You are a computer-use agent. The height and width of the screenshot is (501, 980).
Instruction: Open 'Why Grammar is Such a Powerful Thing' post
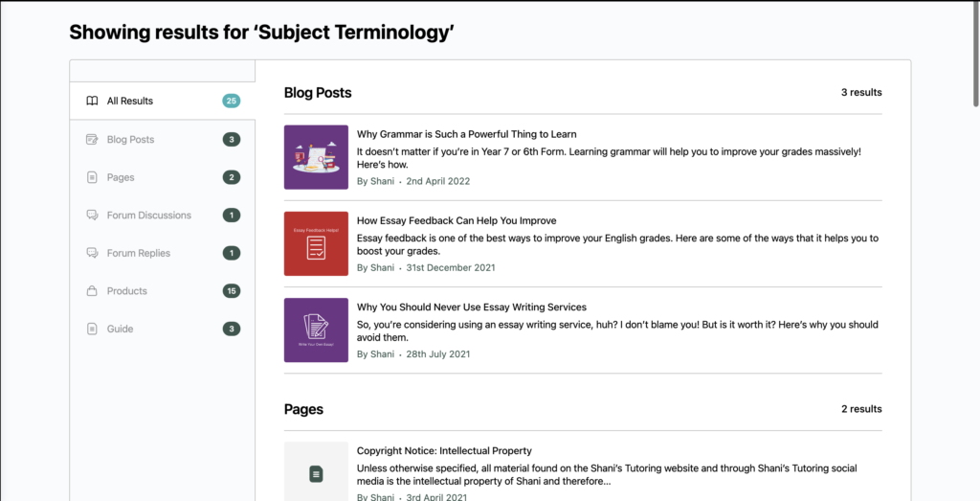[x=466, y=134]
